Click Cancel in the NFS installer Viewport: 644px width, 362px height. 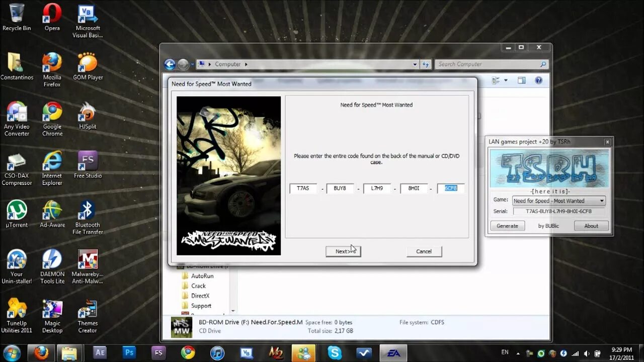[x=424, y=251]
